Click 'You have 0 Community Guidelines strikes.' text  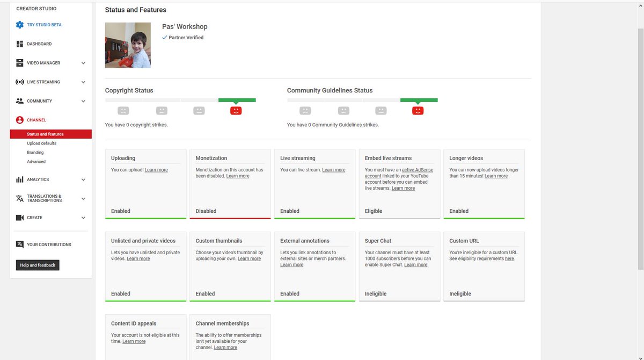pos(333,125)
